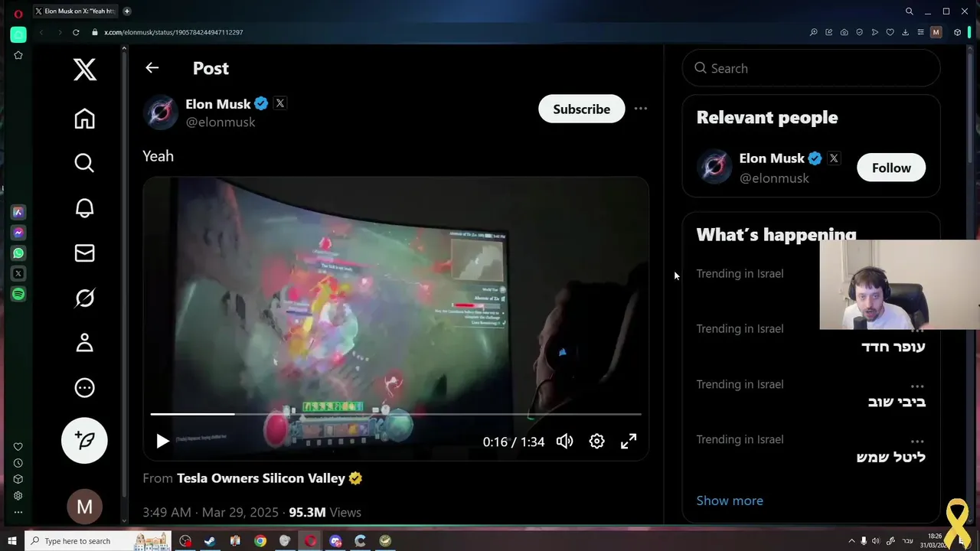
Task: Play the video
Action: [x=162, y=442]
